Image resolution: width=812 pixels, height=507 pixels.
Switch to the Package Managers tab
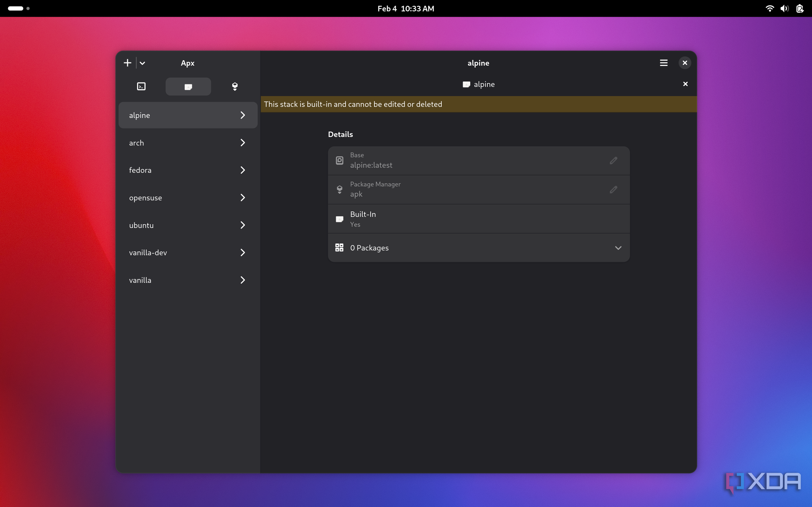point(235,87)
